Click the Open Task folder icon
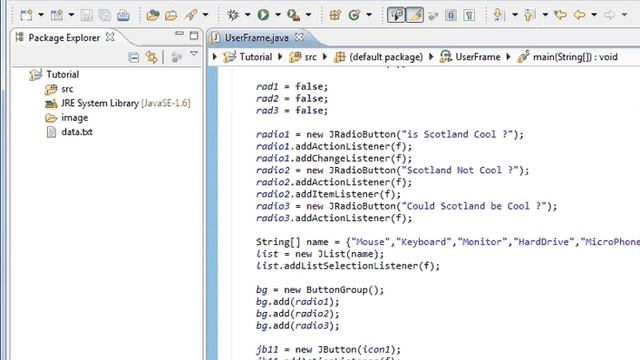 [171, 15]
